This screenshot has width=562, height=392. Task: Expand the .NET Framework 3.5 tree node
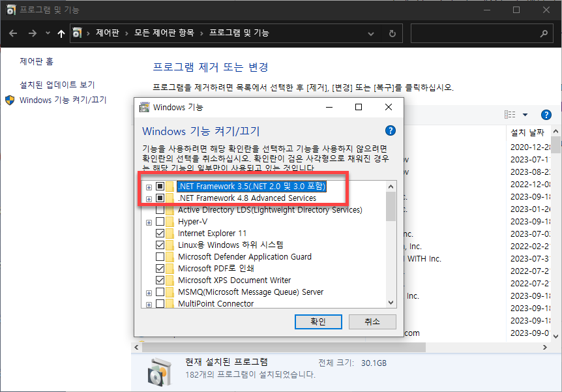[x=149, y=187]
